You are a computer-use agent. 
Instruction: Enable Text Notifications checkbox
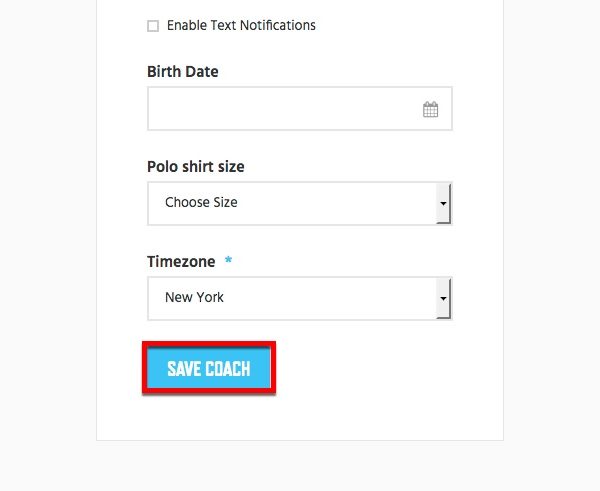point(153,26)
